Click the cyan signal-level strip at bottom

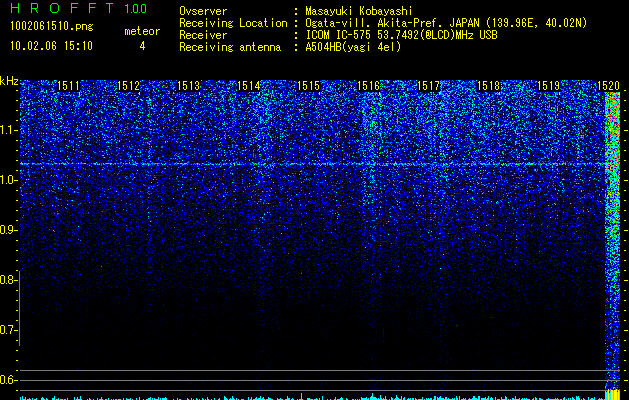(313, 397)
